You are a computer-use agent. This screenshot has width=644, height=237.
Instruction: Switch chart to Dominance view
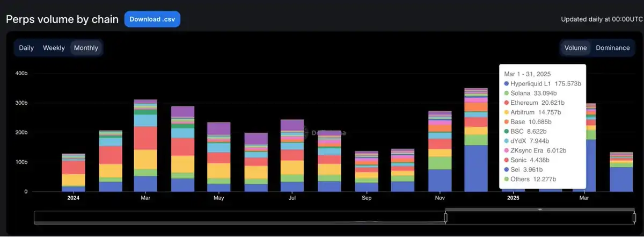coord(612,48)
